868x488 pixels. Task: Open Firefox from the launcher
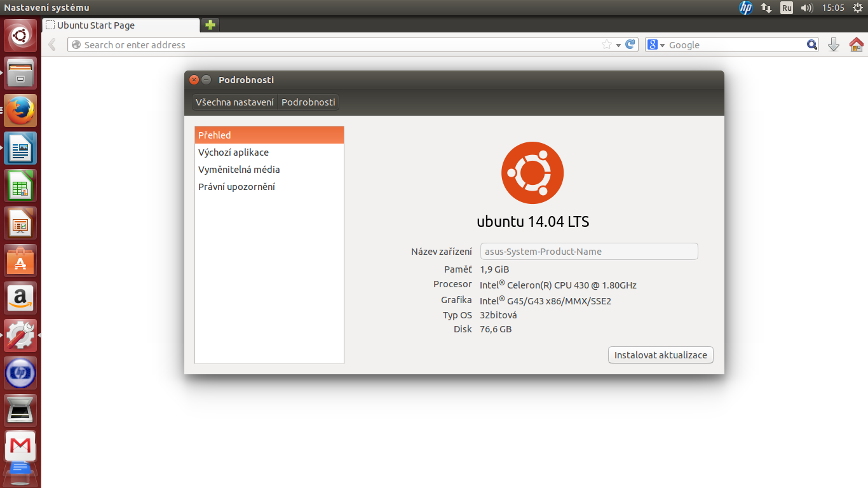pos(20,111)
